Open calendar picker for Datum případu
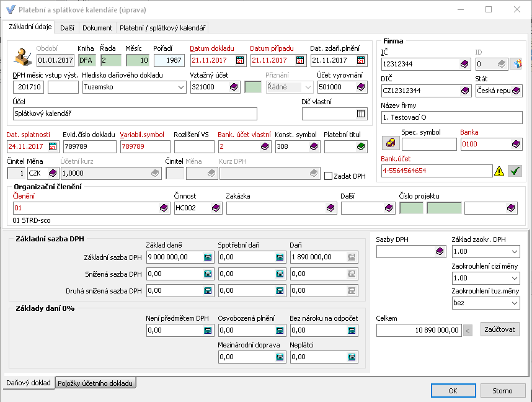This screenshot has height=402, width=532. pos(300,60)
